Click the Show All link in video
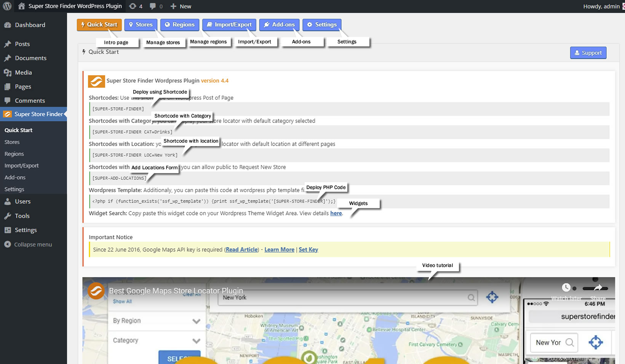Image resolution: width=625 pixels, height=364 pixels. point(122,302)
